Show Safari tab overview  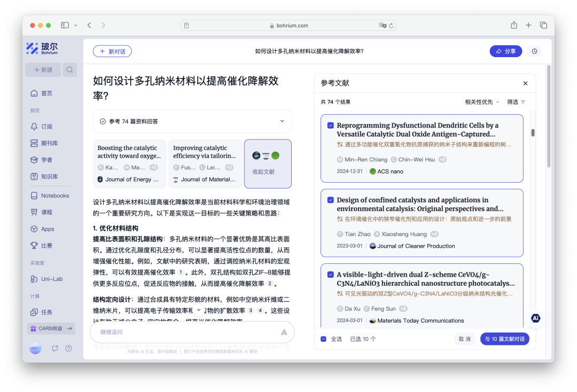543,25
